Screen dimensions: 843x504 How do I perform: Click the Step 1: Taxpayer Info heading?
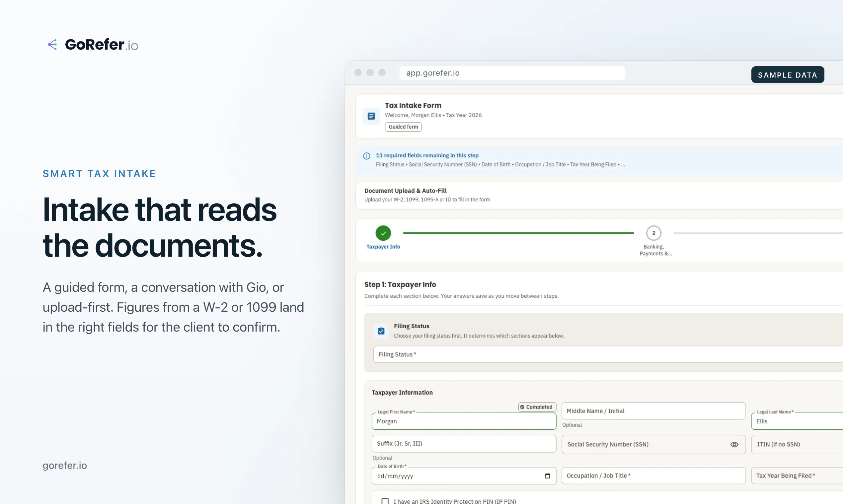pos(400,284)
